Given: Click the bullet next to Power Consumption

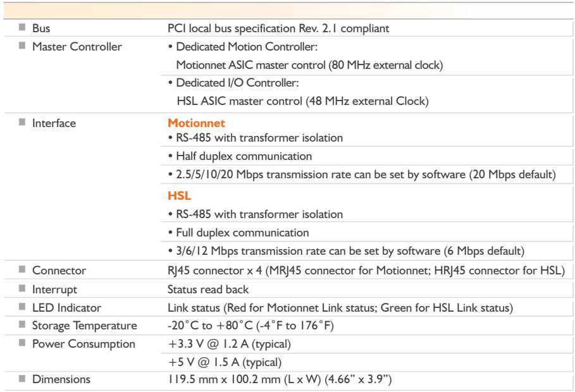Looking at the screenshot, I should tap(22, 343).
